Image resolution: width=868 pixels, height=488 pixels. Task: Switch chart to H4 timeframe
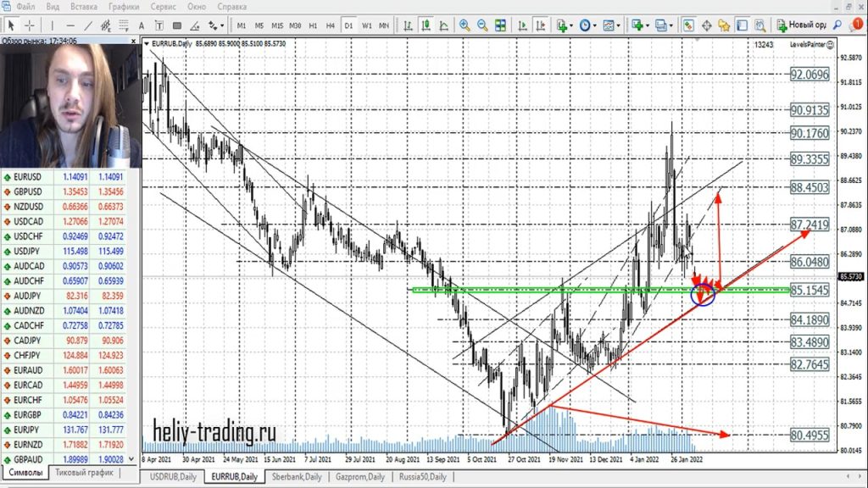coord(331,25)
